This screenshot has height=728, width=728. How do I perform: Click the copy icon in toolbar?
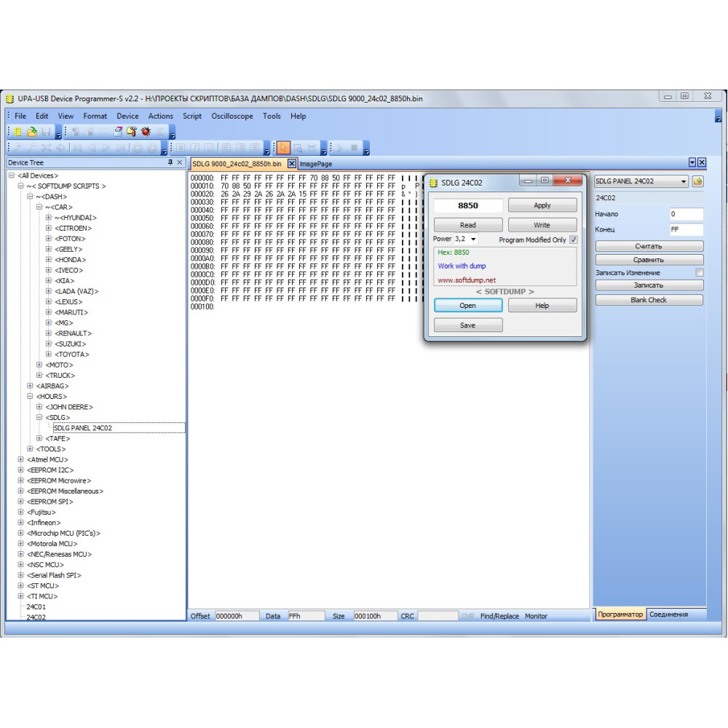pos(75,132)
